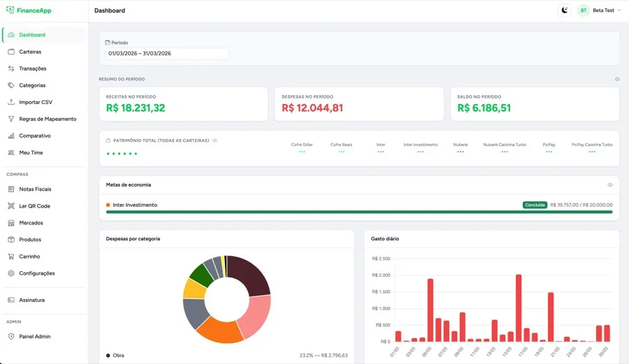Click the Dashboard gauge icon in sidebar
629x364 pixels.
(11, 35)
